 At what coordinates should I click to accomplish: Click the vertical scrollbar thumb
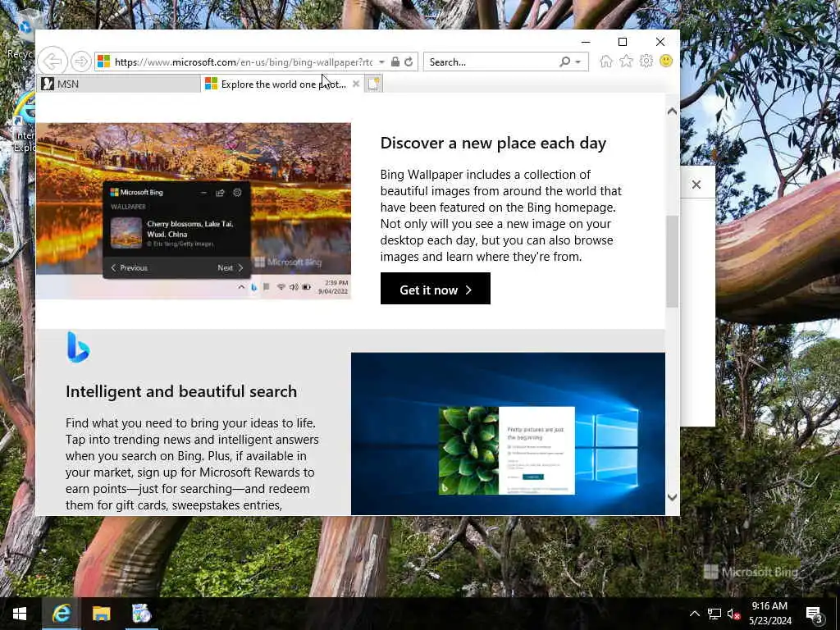click(672, 262)
